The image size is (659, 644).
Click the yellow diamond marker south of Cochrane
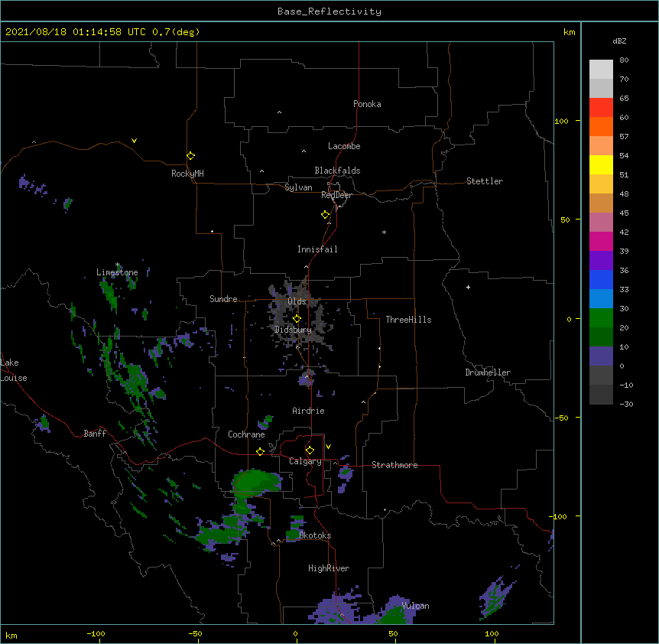click(x=260, y=451)
